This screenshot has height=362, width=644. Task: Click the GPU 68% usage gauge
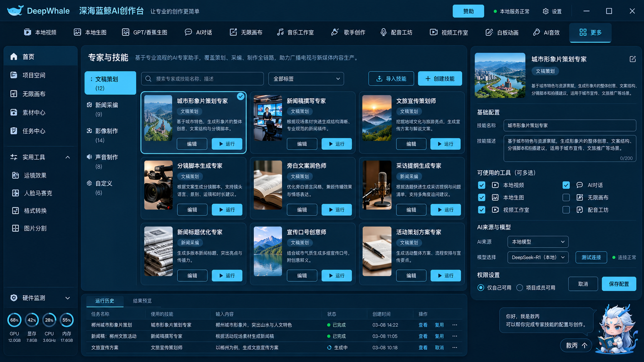click(x=14, y=320)
